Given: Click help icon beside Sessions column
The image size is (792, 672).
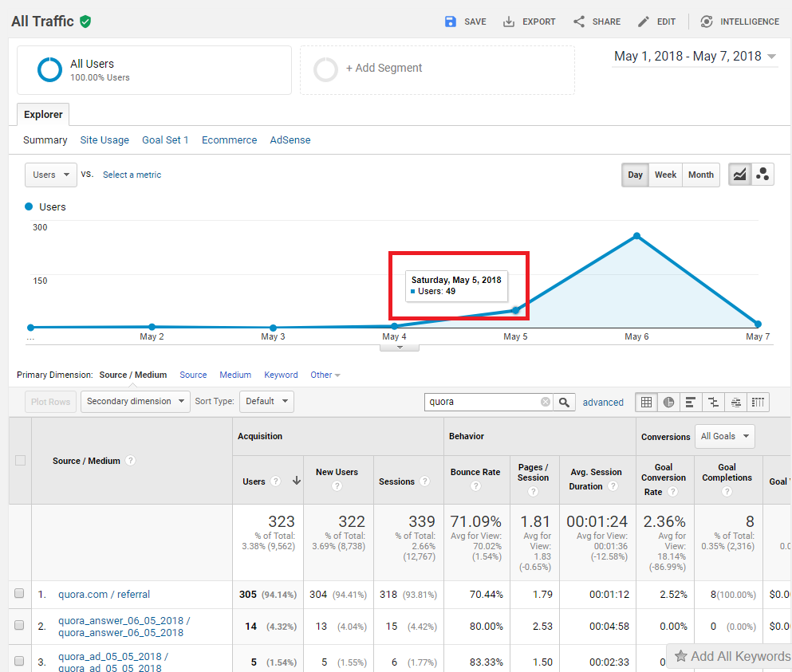Looking at the screenshot, I should [425, 481].
